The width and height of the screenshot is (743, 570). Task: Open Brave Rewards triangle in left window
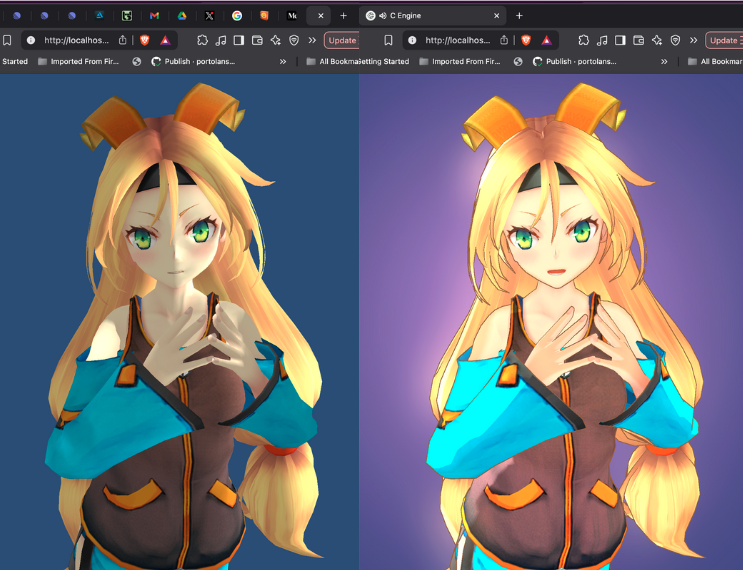(x=165, y=40)
